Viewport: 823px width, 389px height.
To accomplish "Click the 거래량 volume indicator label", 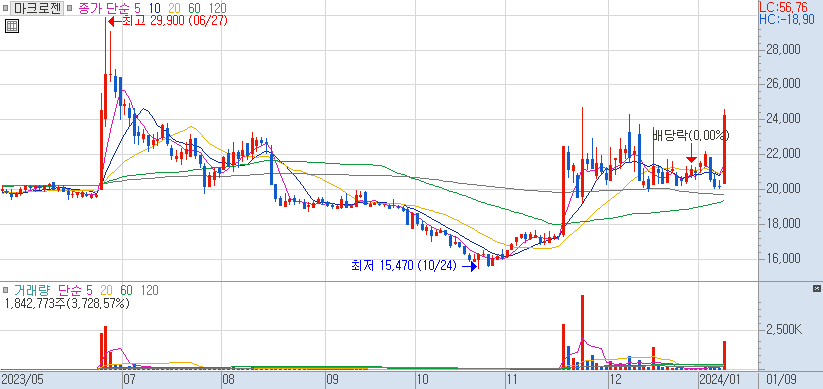I will [33, 290].
